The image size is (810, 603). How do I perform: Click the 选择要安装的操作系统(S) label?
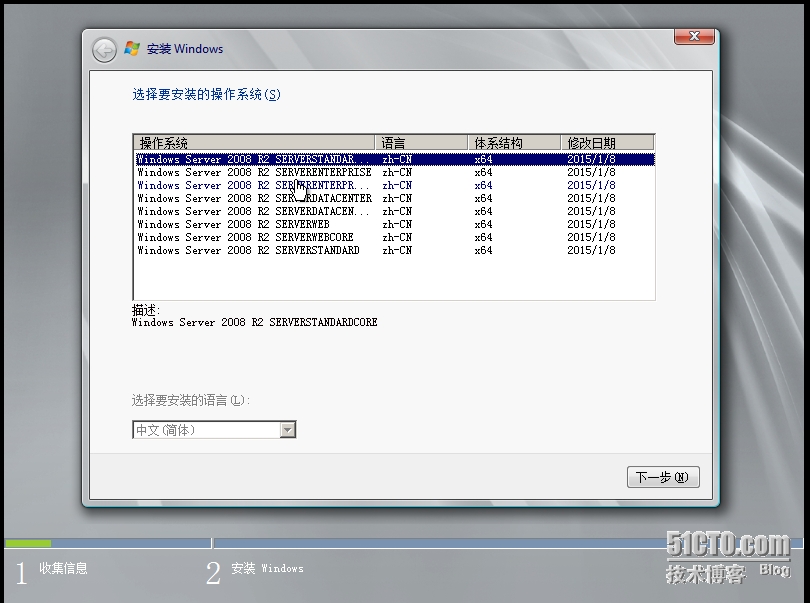tap(206, 95)
